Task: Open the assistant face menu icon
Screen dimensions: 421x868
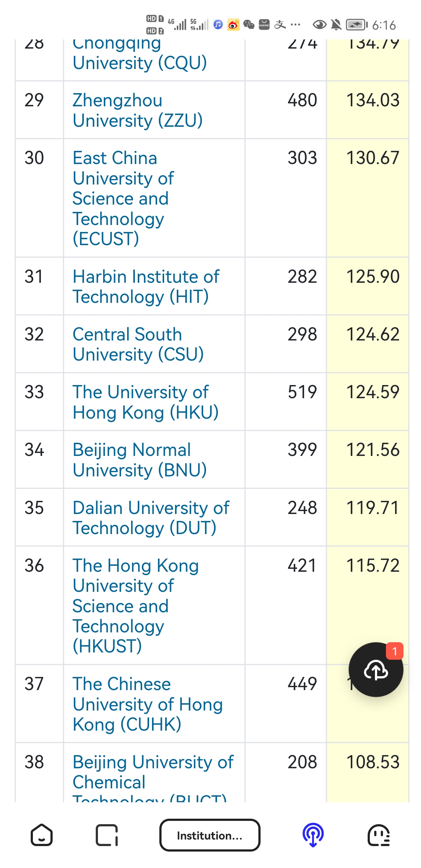Action: (x=379, y=835)
